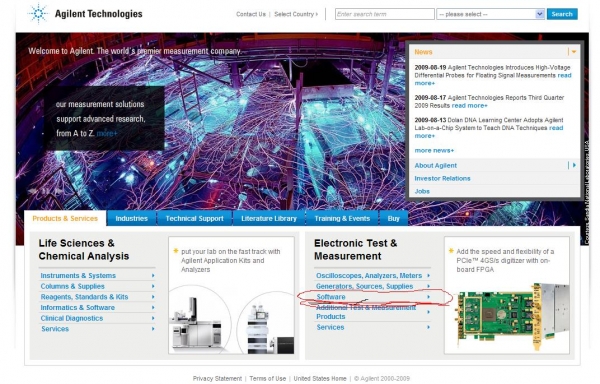600x384 pixels.
Task: Open the Privacy Statement link
Action: (217, 378)
